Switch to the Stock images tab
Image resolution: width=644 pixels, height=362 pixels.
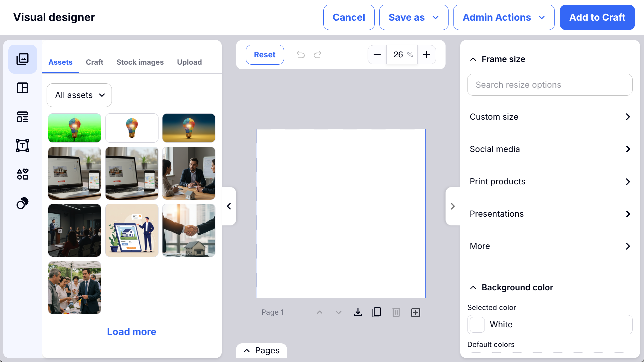(140, 62)
